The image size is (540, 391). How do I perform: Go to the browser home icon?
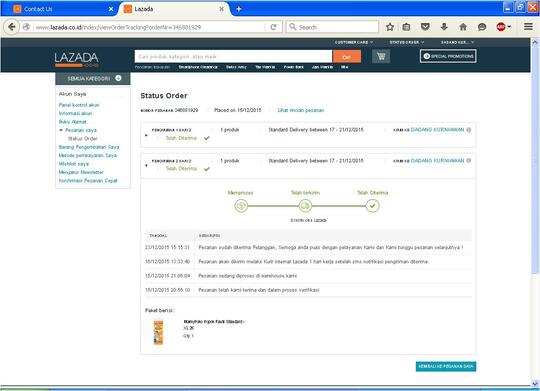click(x=463, y=27)
